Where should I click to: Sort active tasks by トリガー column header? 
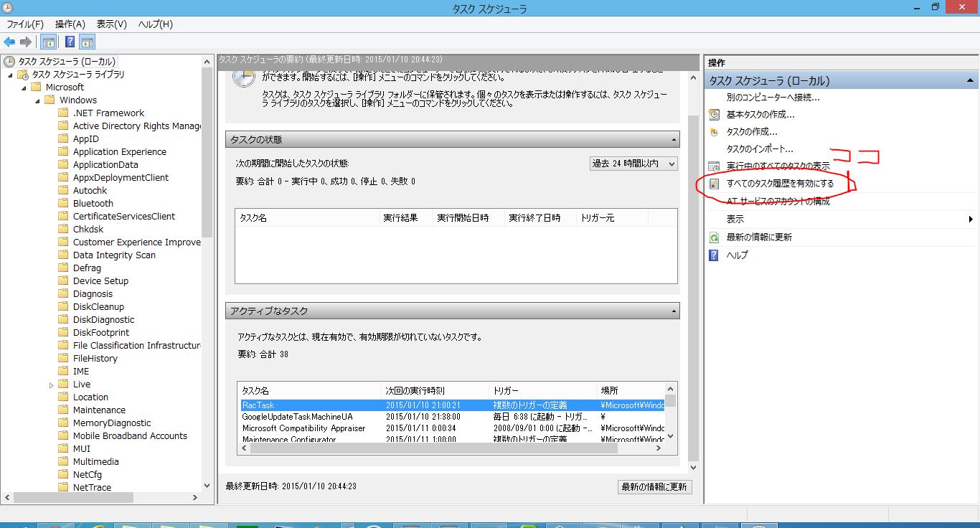coord(543,391)
